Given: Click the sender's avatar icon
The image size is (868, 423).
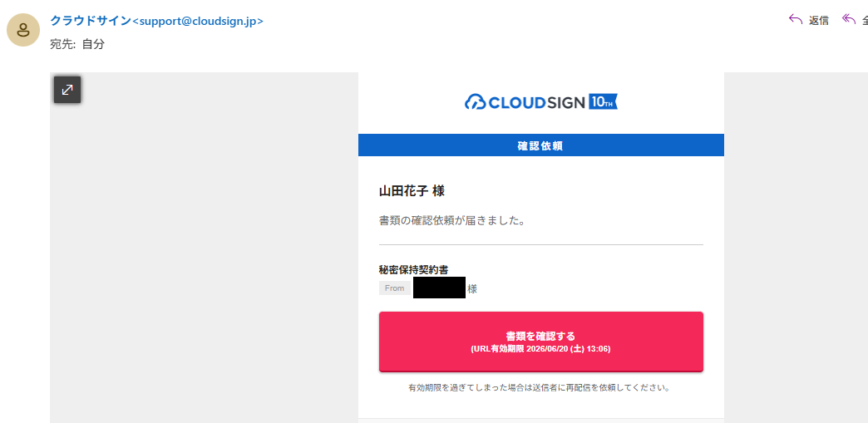Looking at the screenshot, I should pyautogui.click(x=23, y=30).
